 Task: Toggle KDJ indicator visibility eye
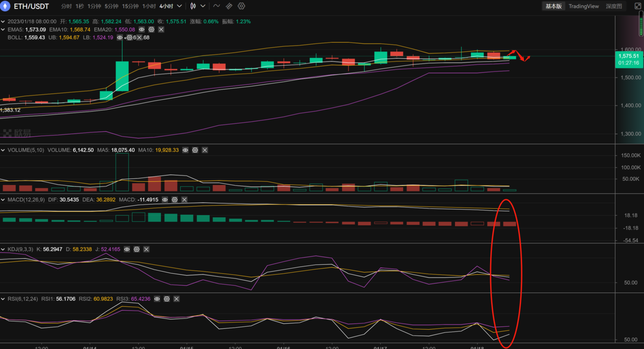point(127,249)
